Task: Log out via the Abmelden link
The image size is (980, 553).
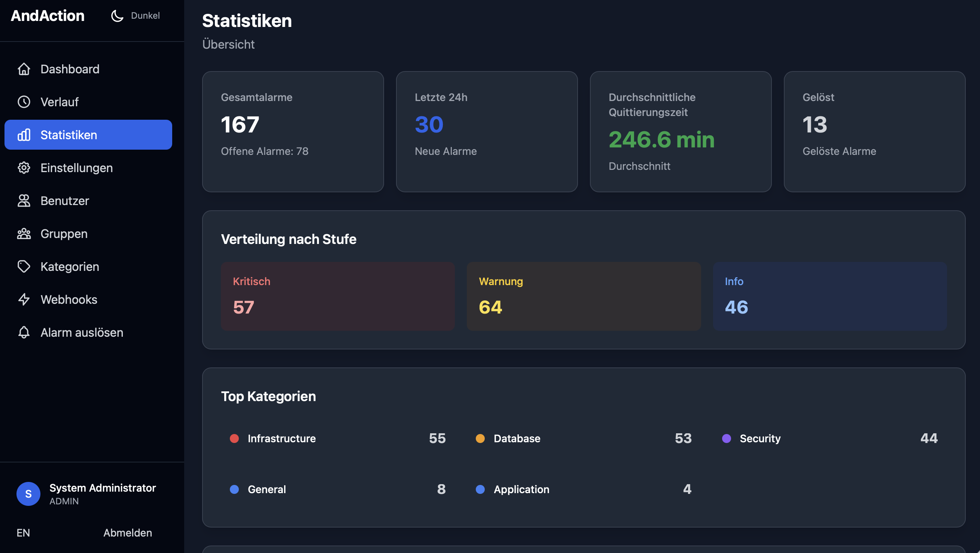Action: (127, 532)
